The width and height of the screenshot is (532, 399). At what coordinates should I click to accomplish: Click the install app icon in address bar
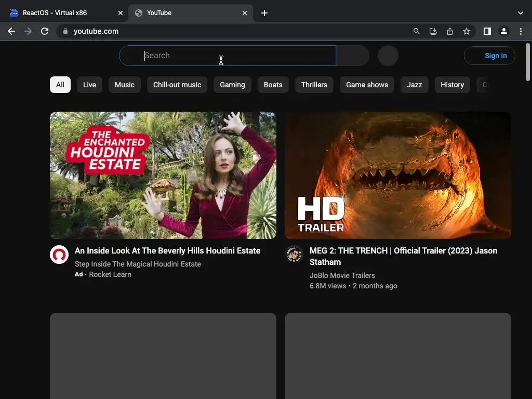click(433, 31)
